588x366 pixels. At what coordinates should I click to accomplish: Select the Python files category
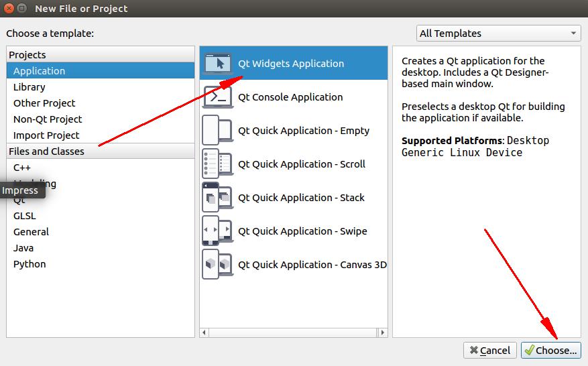point(101,264)
